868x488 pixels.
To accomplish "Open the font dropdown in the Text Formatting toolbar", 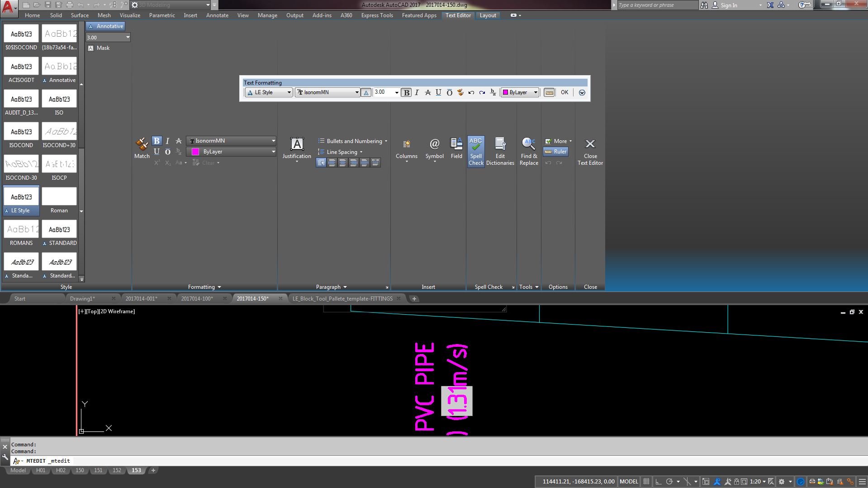I will (x=327, y=92).
